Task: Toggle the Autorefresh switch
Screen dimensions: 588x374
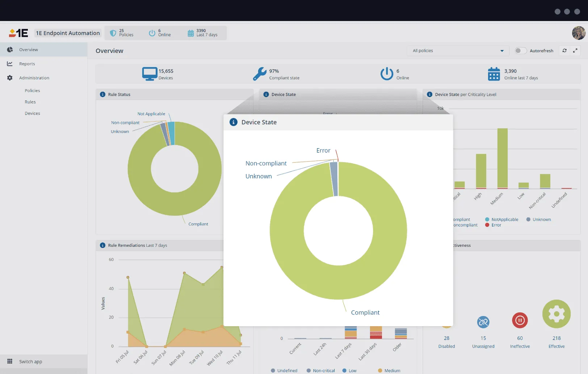Action: click(x=520, y=51)
